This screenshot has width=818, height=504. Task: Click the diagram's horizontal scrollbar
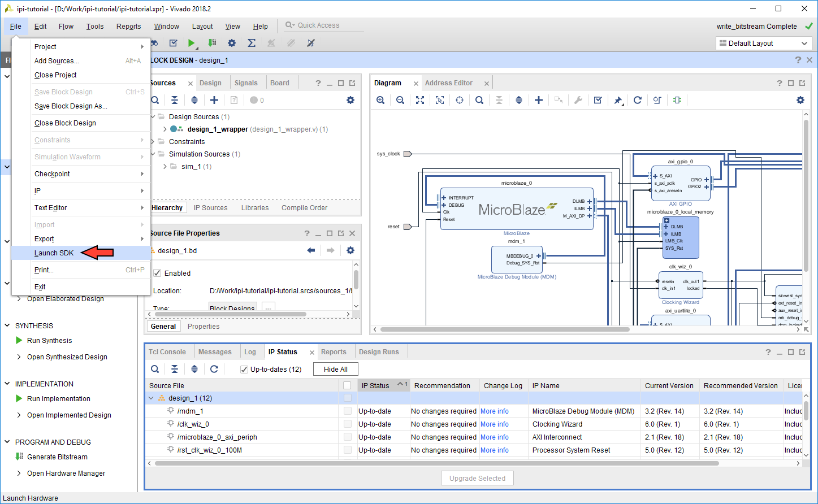505,329
